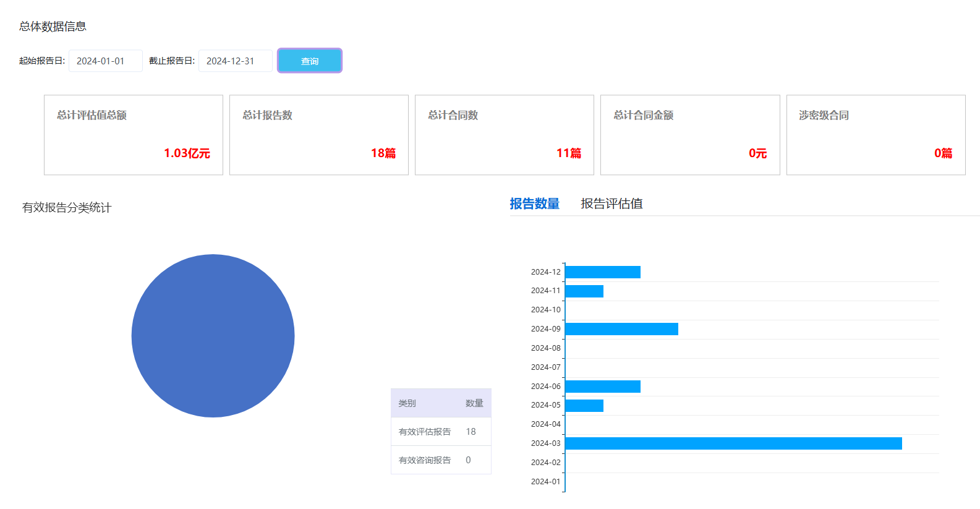Click the 2024-09 bar in chart
980x509 pixels.
coord(621,329)
